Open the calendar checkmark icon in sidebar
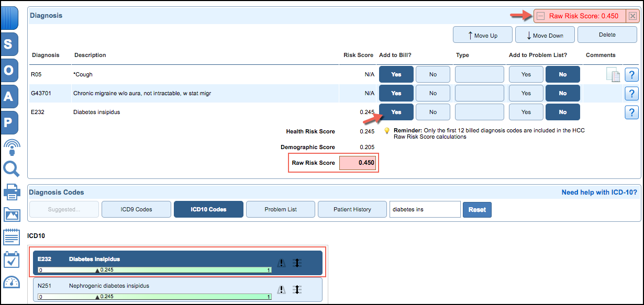Image resolution: width=644 pixels, height=305 pixels. tap(11, 260)
